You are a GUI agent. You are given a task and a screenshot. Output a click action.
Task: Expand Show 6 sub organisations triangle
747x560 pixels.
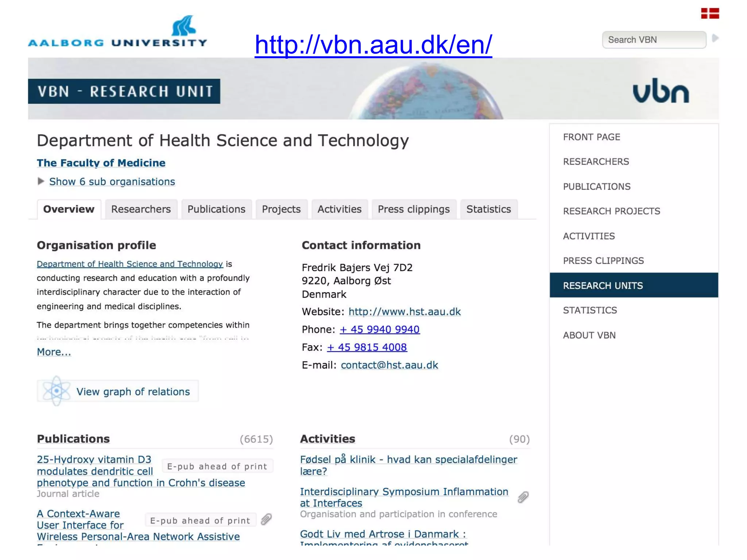tap(41, 181)
